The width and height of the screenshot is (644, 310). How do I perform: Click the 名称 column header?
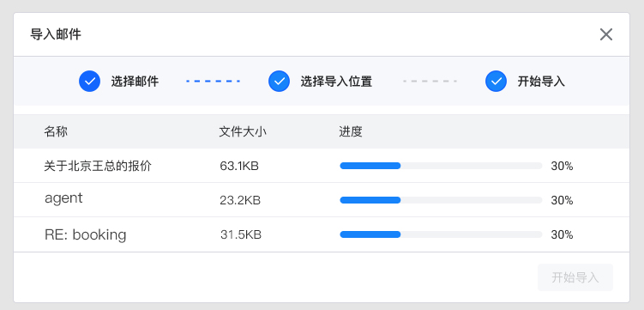coord(56,131)
